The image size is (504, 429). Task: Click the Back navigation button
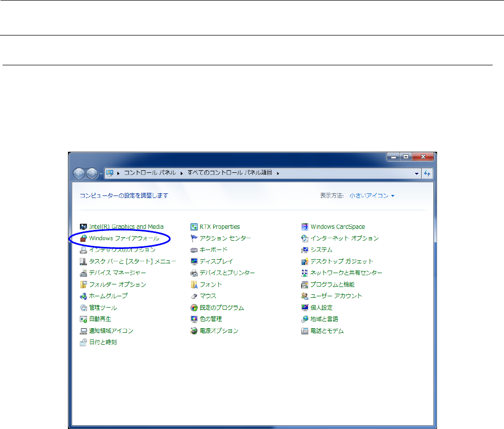coord(79,173)
